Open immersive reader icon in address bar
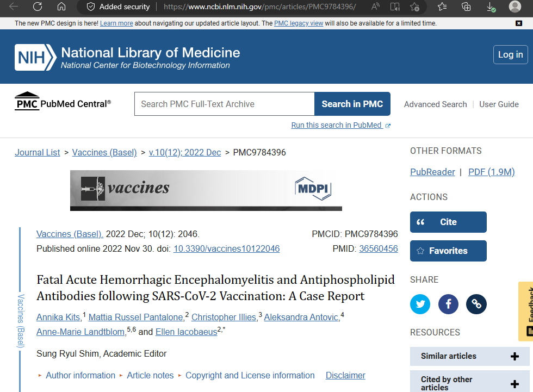Viewport: 533px width, 392px height. click(395, 7)
